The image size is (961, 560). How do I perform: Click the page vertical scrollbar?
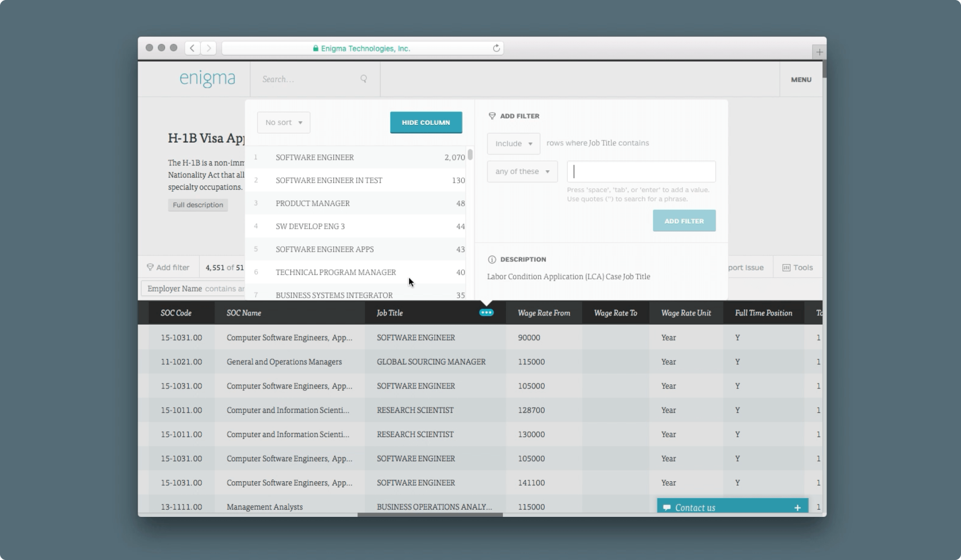click(824, 69)
